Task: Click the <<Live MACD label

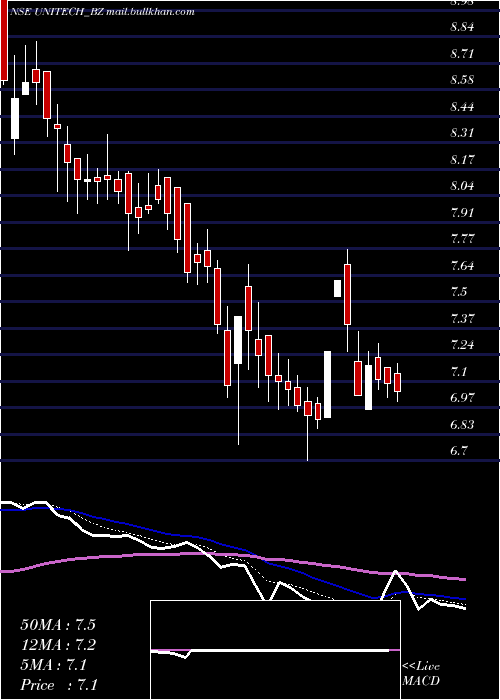Action: [421, 674]
